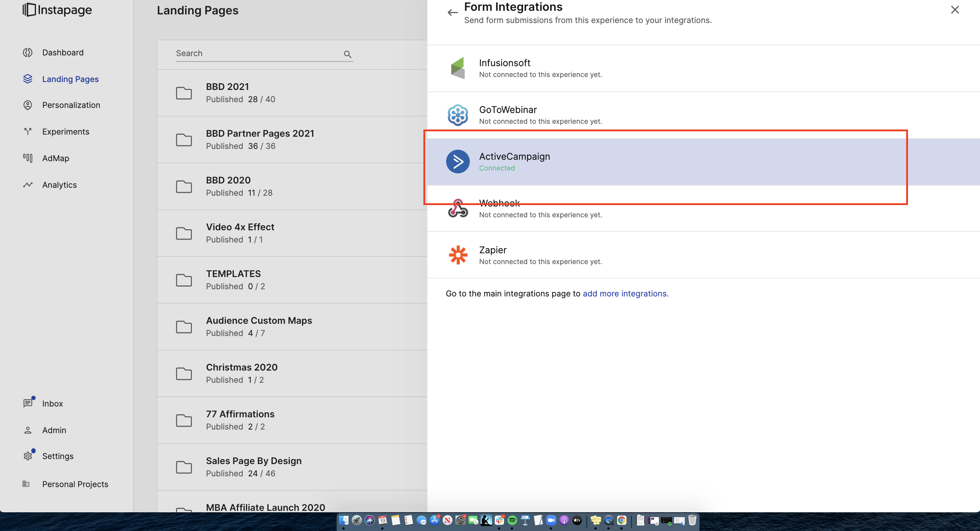Close the Form Integrations panel
The width and height of the screenshot is (980, 531).
[x=955, y=9]
